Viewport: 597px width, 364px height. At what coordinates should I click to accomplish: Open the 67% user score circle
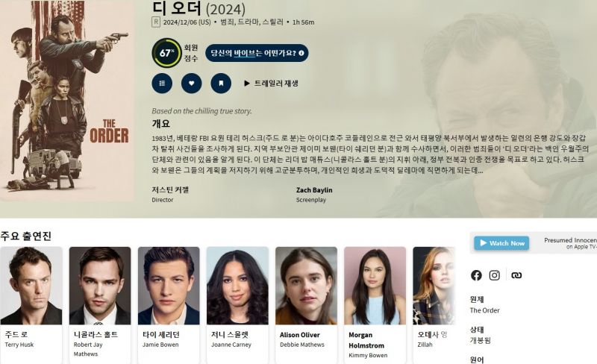[166, 53]
